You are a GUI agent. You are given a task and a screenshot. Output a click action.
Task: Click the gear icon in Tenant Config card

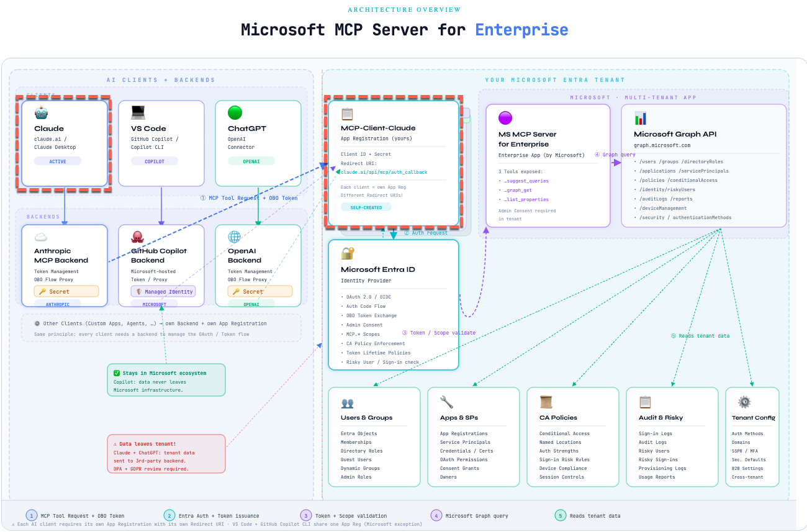point(744,402)
